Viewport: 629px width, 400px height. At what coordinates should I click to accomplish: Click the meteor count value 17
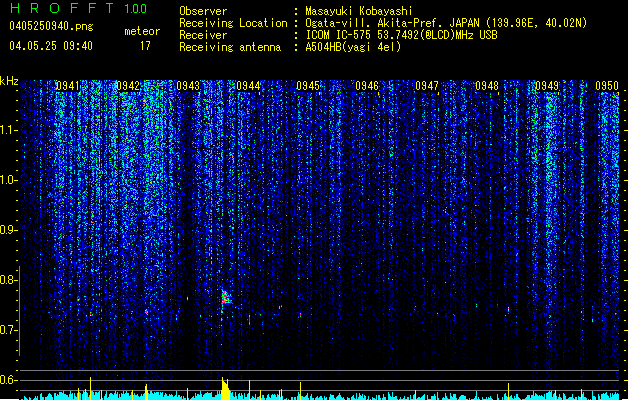(145, 46)
